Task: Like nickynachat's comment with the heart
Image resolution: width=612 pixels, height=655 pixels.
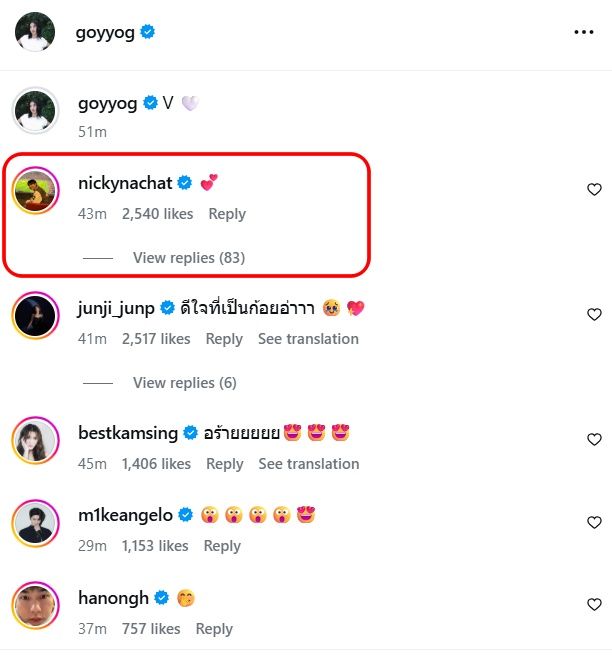Action: [x=594, y=190]
